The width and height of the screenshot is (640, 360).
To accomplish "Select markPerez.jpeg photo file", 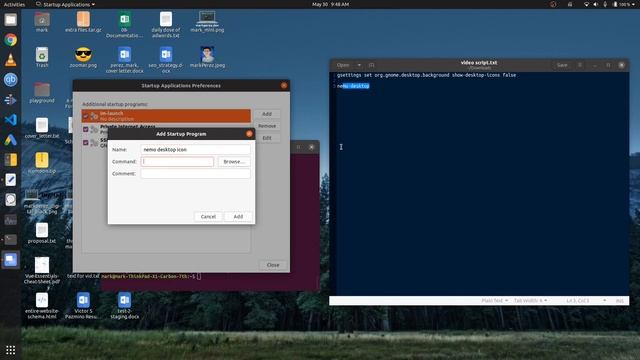I will click(x=207, y=58).
